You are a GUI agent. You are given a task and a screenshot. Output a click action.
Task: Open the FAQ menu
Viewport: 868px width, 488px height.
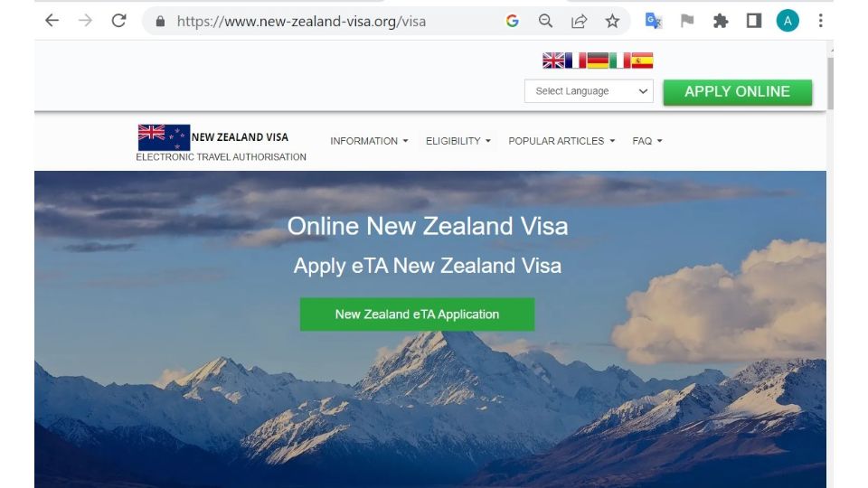[x=647, y=141]
